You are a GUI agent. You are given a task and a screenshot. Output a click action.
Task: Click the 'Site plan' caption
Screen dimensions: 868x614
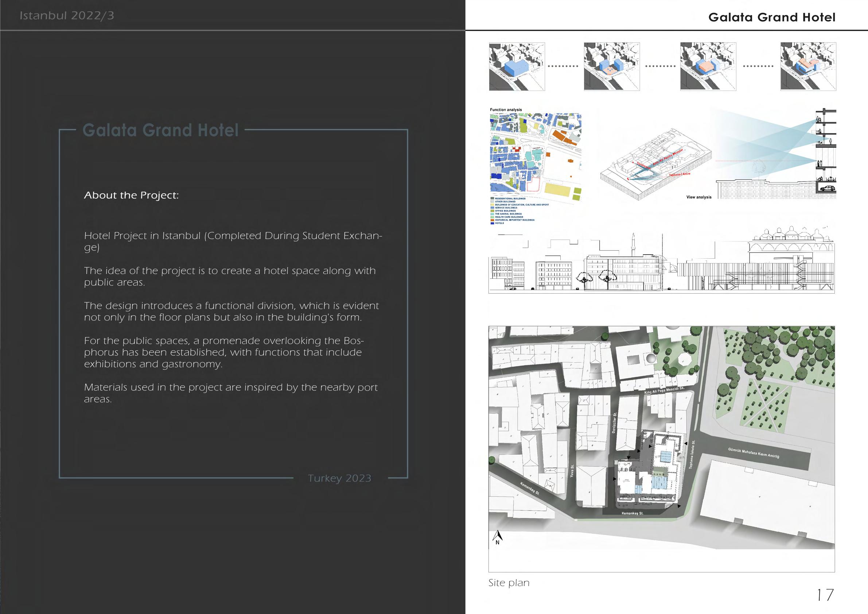(509, 583)
